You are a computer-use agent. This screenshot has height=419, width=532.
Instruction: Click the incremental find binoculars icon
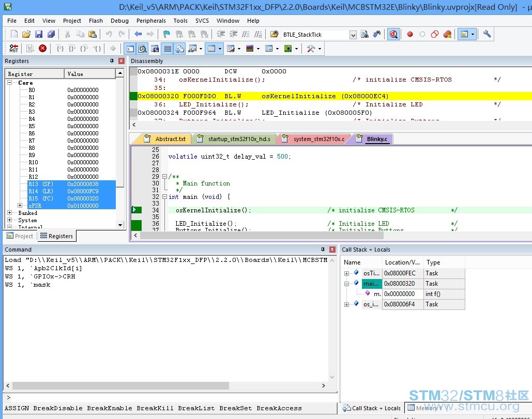point(376,34)
